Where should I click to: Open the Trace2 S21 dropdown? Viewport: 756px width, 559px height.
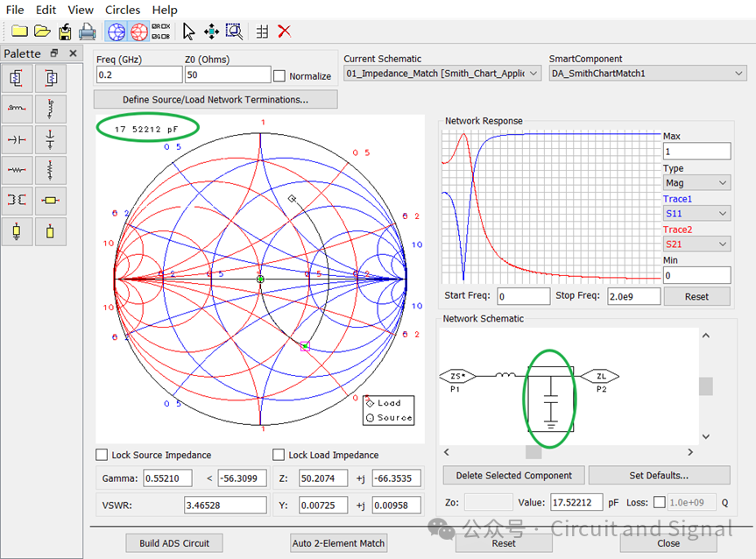coord(696,244)
